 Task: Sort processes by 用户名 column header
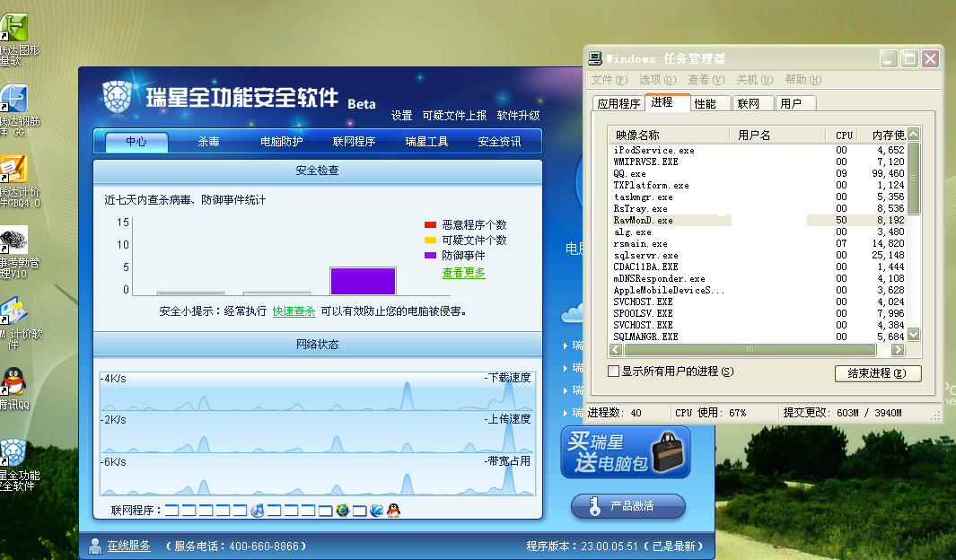pyautogui.click(x=778, y=135)
